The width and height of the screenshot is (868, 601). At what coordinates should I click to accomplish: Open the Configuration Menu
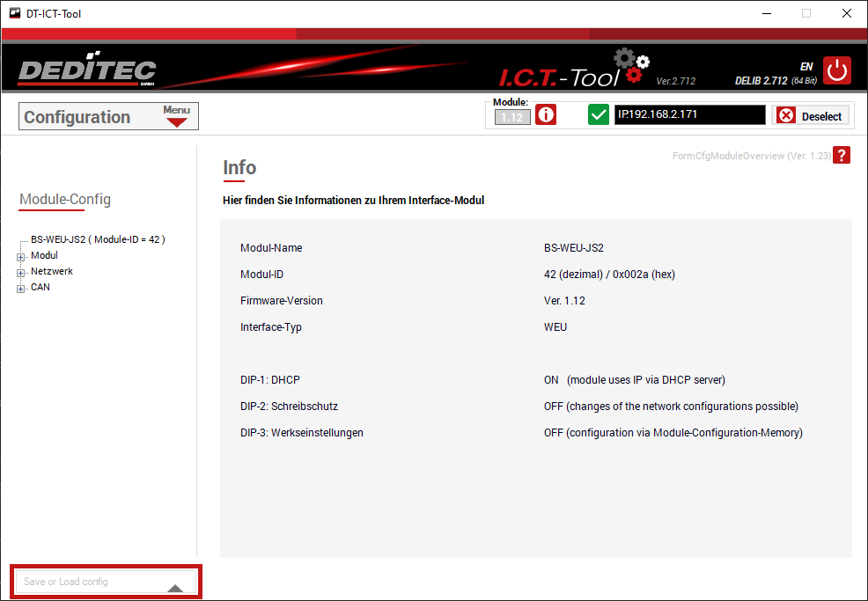click(177, 116)
